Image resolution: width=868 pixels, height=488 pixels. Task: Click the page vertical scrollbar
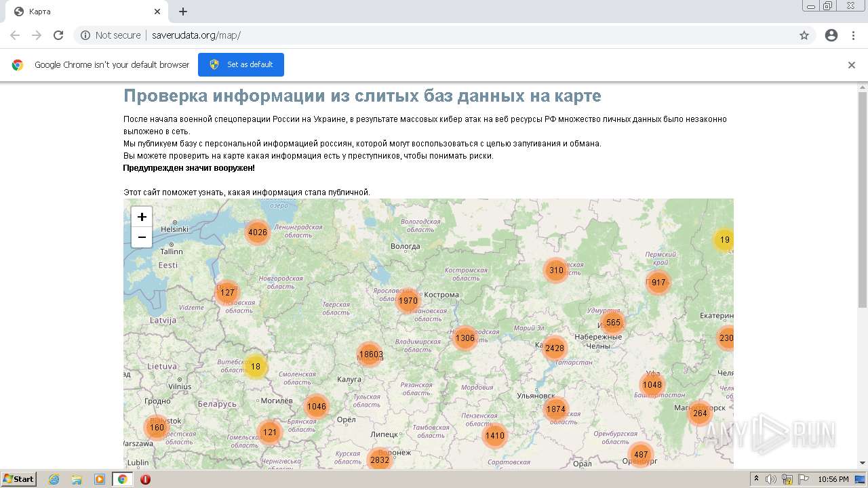(863, 200)
